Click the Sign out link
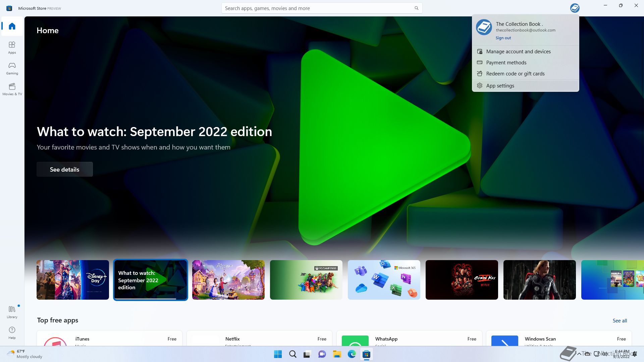 503,38
